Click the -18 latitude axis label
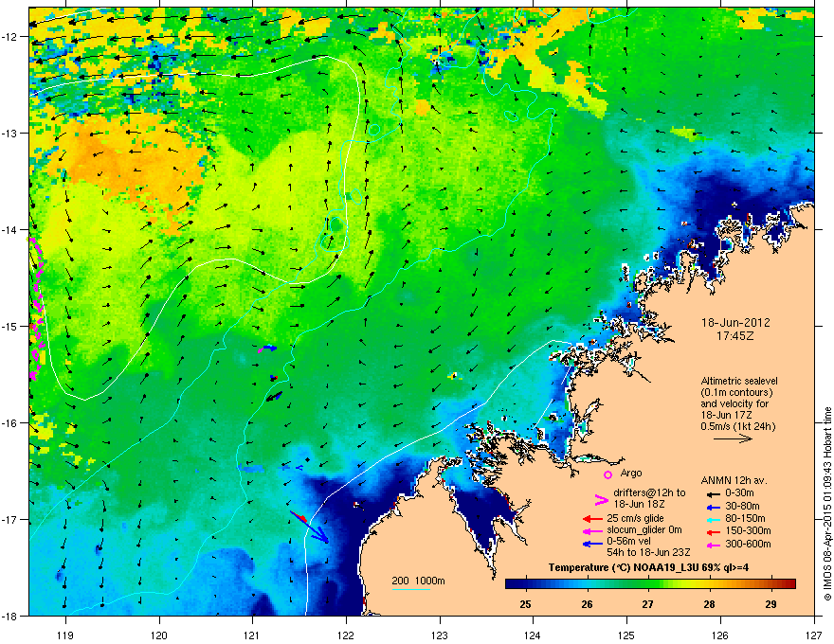Screen dimensions: 834x644 pos(10,616)
